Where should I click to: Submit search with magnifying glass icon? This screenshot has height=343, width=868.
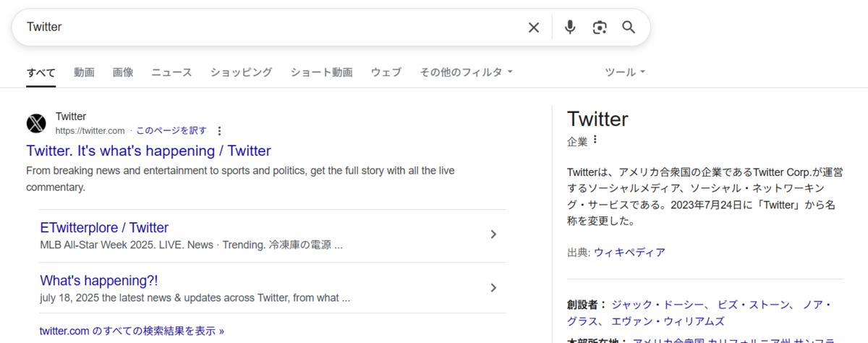coord(629,27)
